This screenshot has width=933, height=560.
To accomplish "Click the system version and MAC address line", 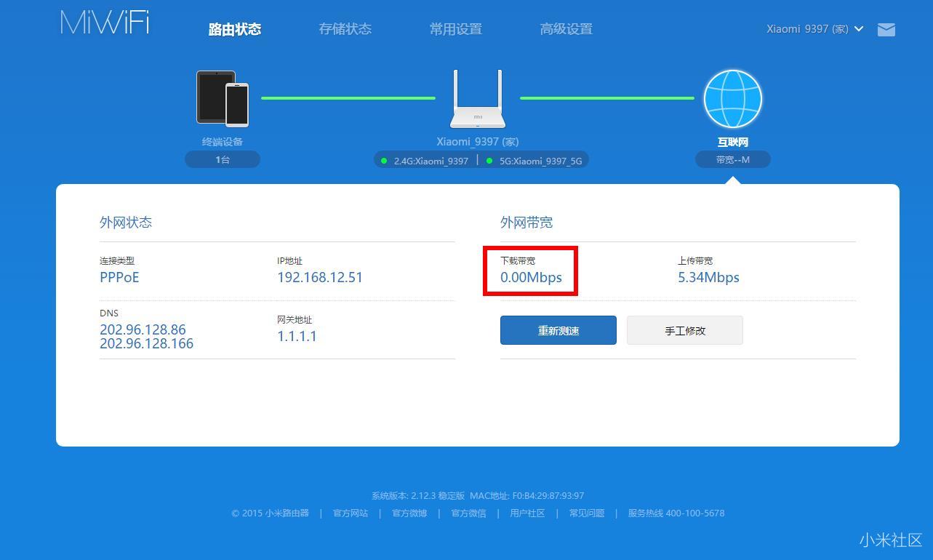I will pos(478,495).
